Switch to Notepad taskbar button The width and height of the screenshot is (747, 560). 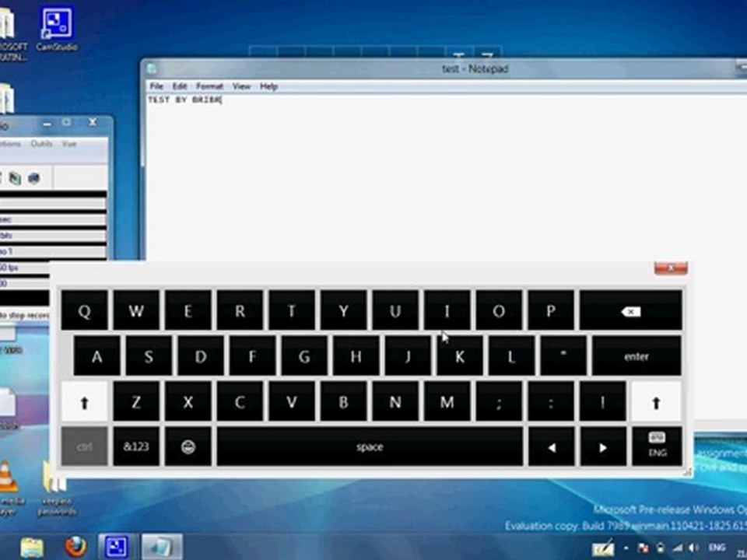coord(161,547)
